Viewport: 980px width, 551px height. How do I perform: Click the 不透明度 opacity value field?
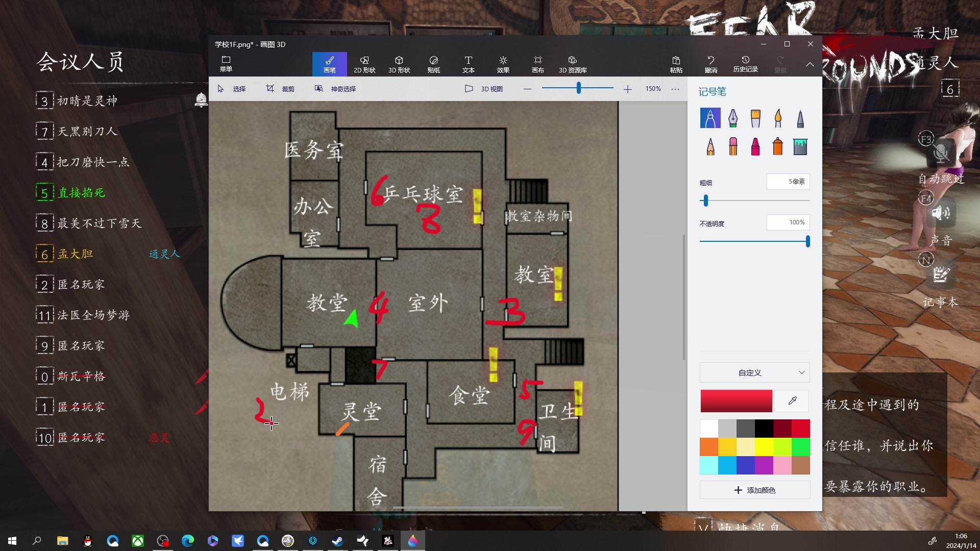[788, 222]
